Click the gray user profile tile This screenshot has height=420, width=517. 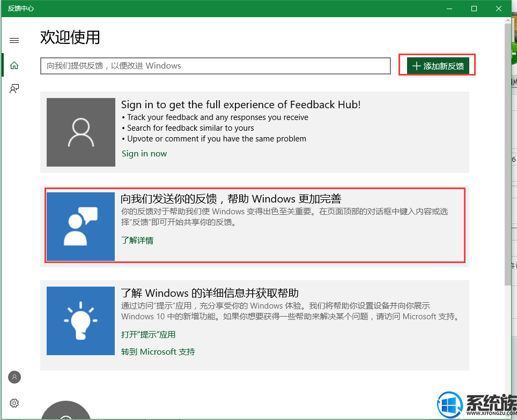[x=81, y=132]
